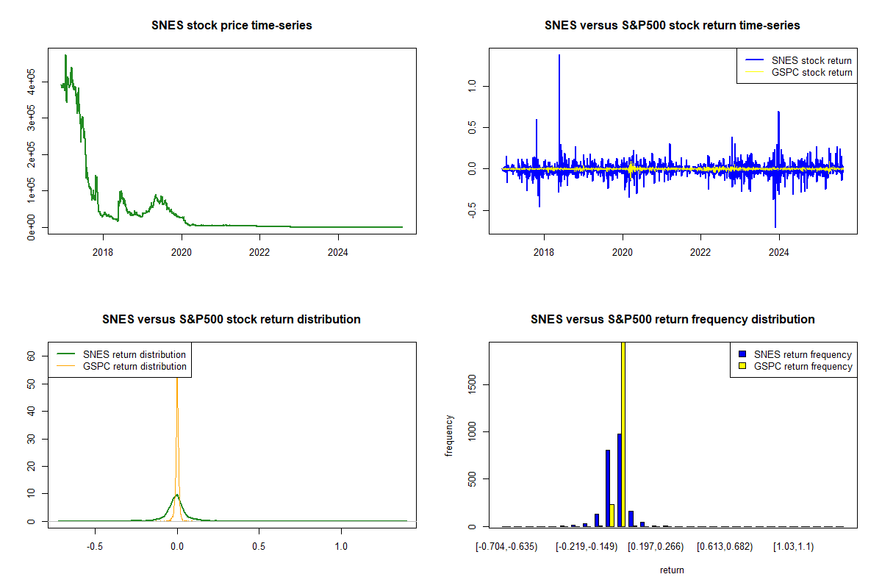Click blue square swatch for 'SNES return frequency'
This screenshot has height=588, width=882.
click(x=742, y=354)
